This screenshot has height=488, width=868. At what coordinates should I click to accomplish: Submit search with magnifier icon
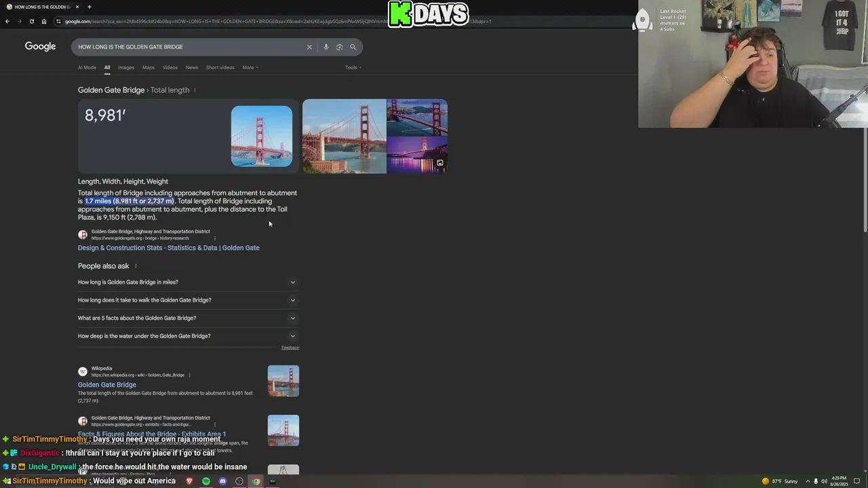click(353, 47)
